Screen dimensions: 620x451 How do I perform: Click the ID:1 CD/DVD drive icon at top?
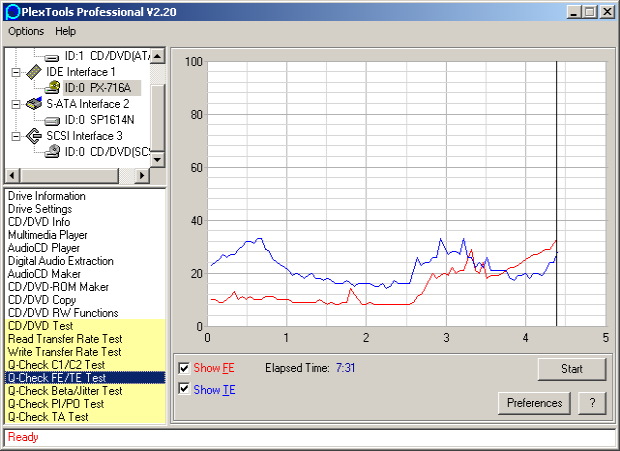click(52, 58)
